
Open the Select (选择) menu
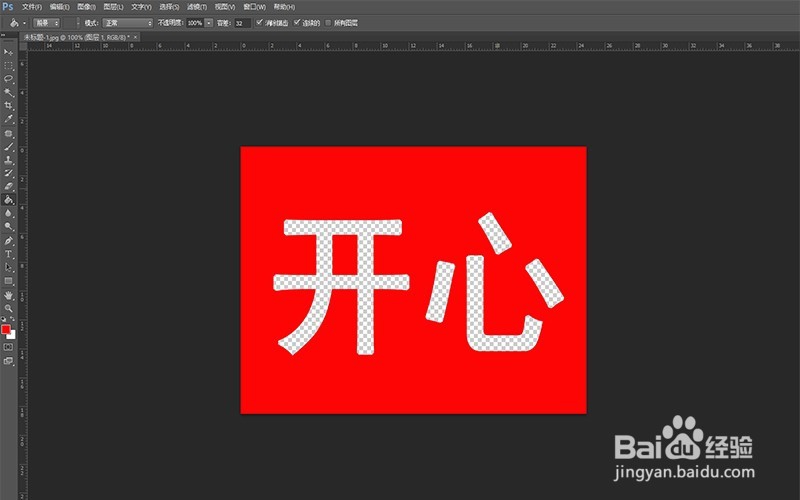coord(169,7)
